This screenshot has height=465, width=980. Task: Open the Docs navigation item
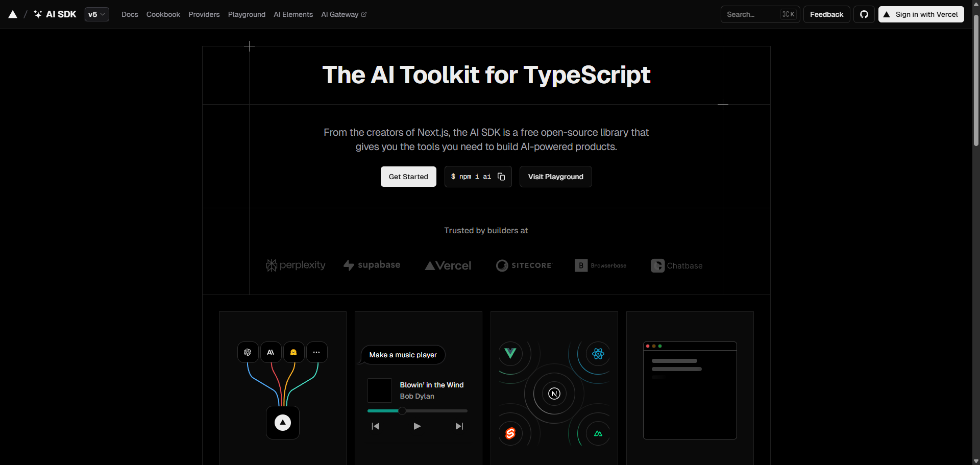(x=130, y=14)
